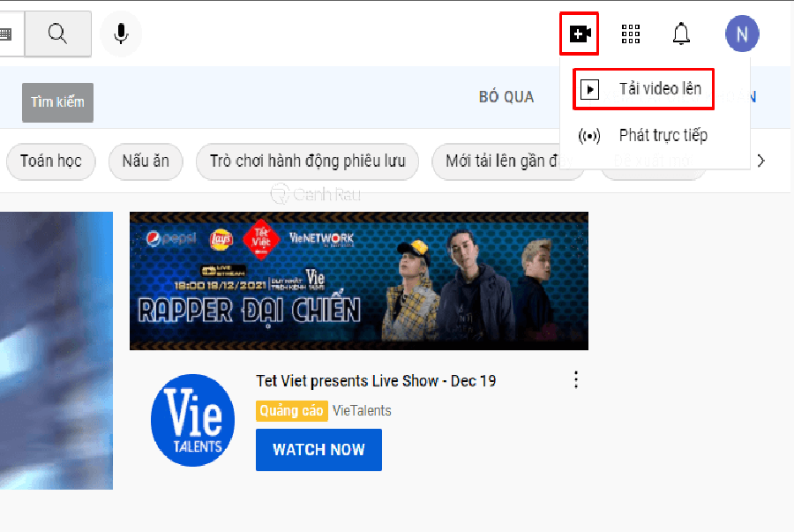Pick the "Trò chơi hành động phiêu lưu" chip
The width and height of the screenshot is (794, 532).
pyautogui.click(x=307, y=161)
